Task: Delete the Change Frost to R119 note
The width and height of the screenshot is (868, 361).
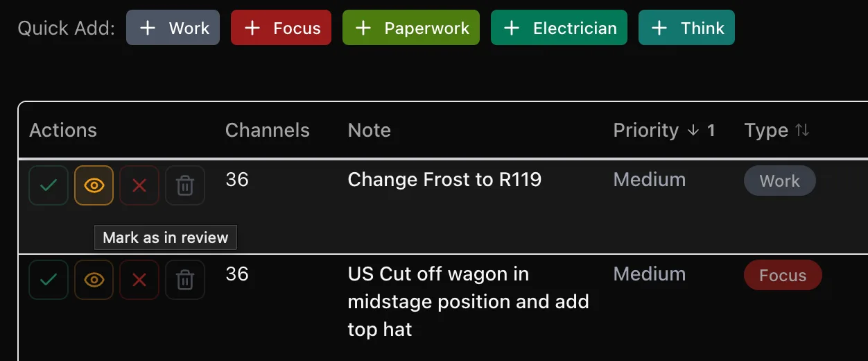Action: (185, 185)
